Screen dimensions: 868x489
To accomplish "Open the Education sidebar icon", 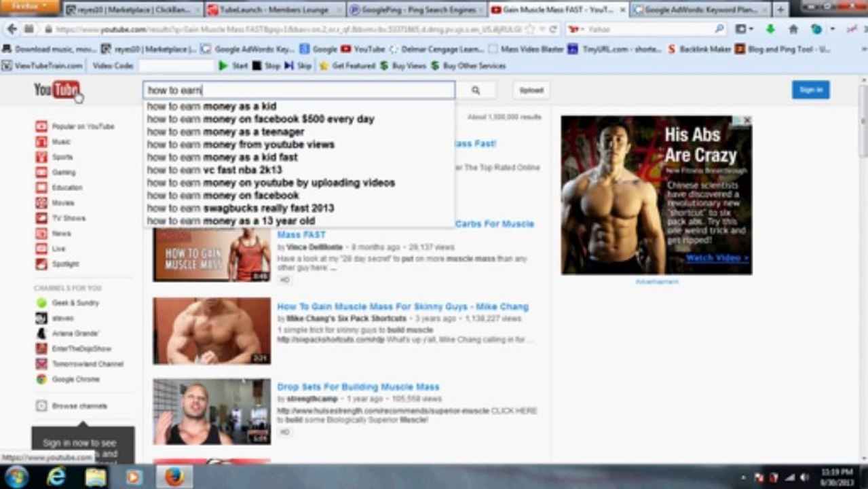I will tap(41, 187).
